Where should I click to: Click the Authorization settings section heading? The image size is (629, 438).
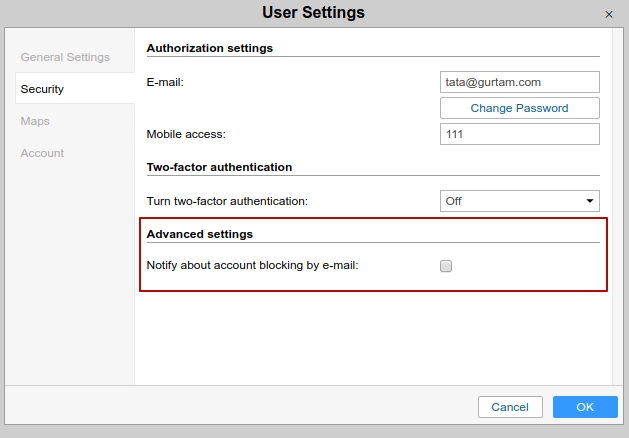tap(209, 48)
